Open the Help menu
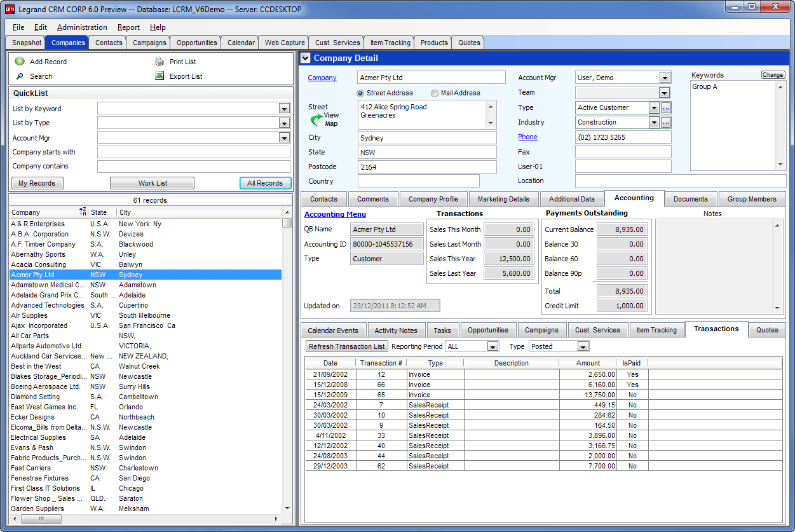The width and height of the screenshot is (795, 532). [x=158, y=27]
